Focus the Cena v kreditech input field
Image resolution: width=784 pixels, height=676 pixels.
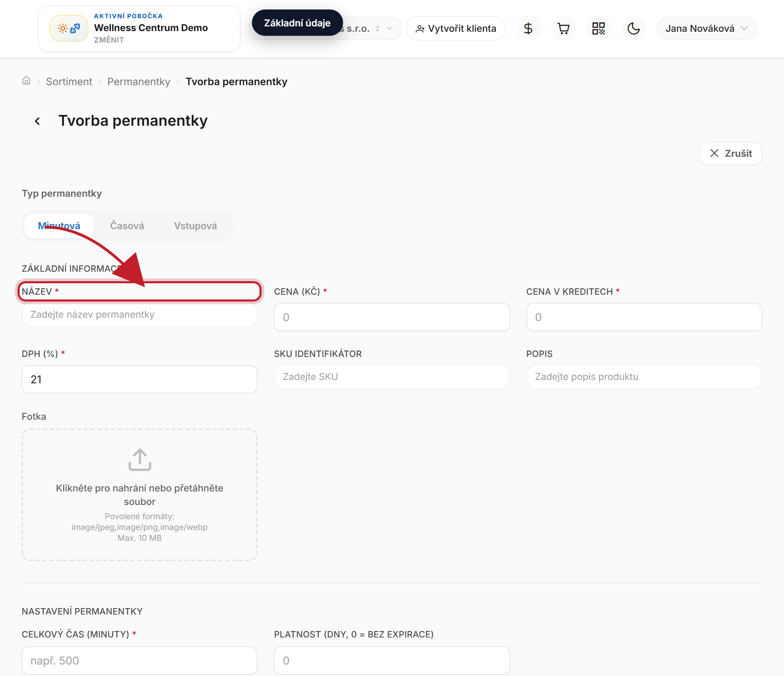point(644,317)
